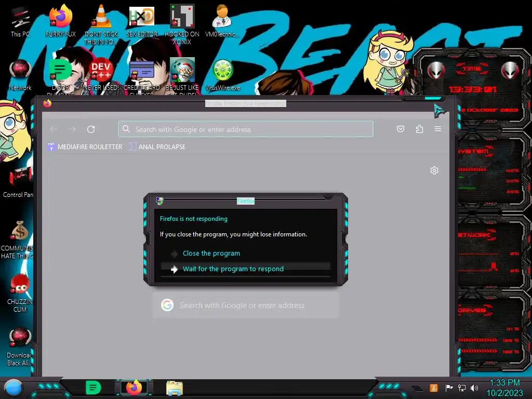The height and width of the screenshot is (399, 532).
Task: Open the green chat app taskbar button
Action: [94, 388]
